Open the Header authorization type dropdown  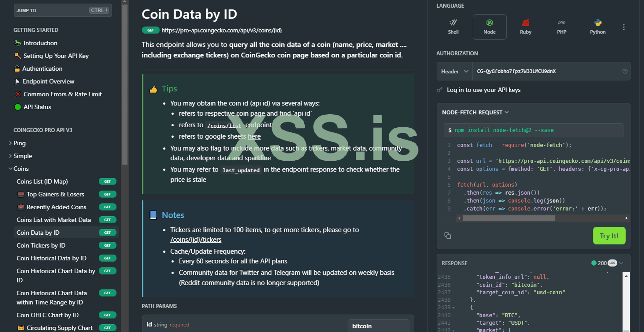click(454, 71)
